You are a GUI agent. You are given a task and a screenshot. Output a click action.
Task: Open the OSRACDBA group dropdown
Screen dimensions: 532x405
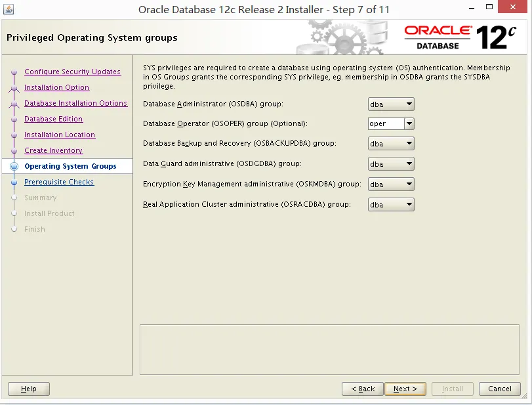click(x=391, y=205)
